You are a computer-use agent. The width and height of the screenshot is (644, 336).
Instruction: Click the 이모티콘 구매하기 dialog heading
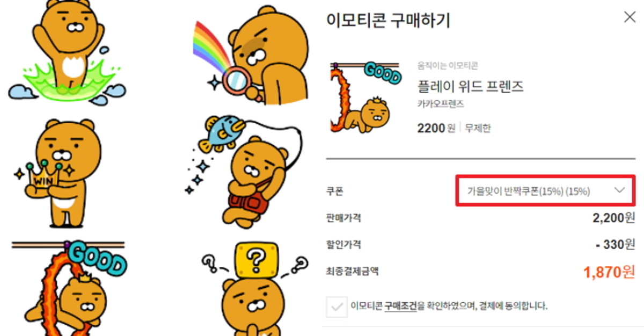pos(388,20)
